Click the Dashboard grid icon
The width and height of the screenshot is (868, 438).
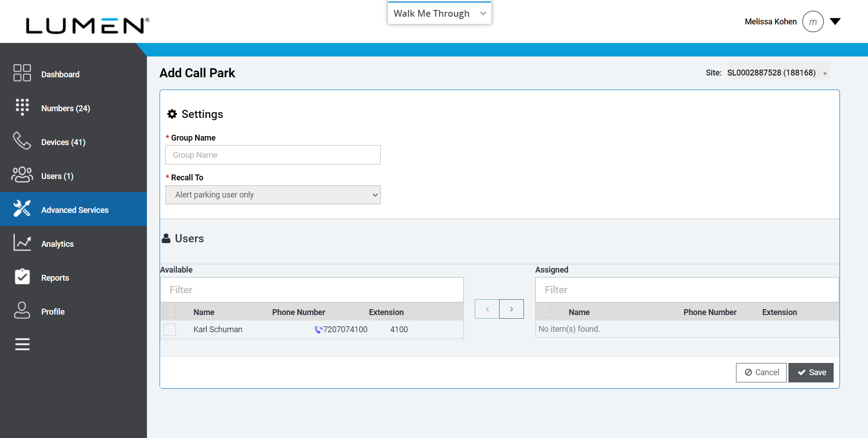tap(22, 73)
